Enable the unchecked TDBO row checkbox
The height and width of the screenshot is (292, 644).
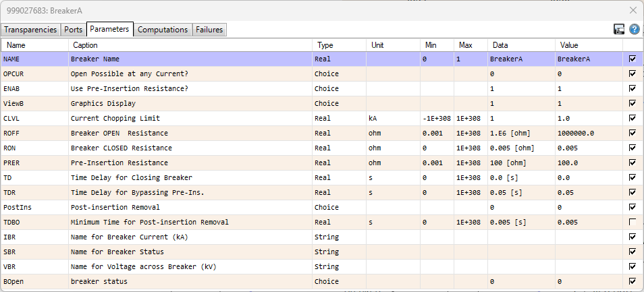633,222
